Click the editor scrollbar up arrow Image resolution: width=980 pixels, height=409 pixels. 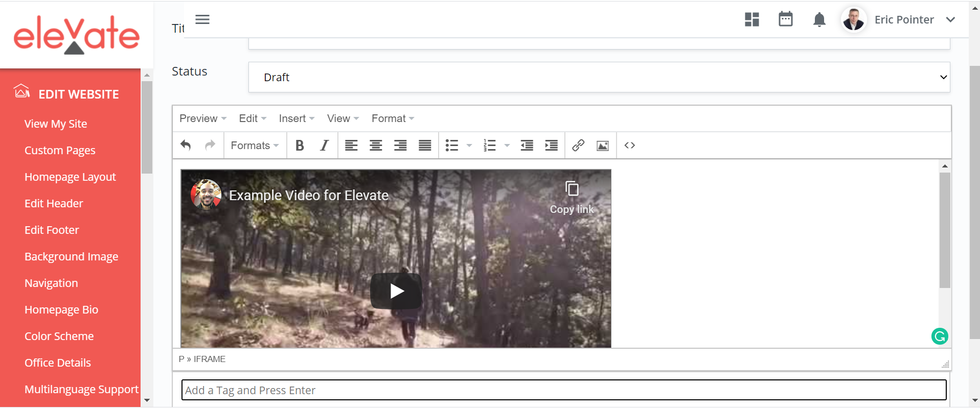click(x=945, y=166)
